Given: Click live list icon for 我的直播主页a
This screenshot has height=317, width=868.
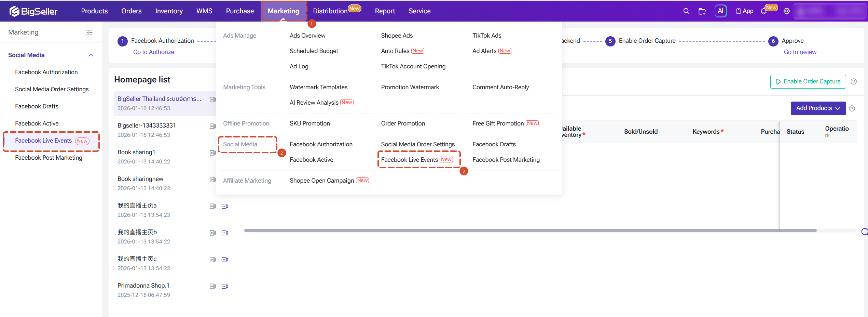Looking at the screenshot, I should click(x=212, y=206).
